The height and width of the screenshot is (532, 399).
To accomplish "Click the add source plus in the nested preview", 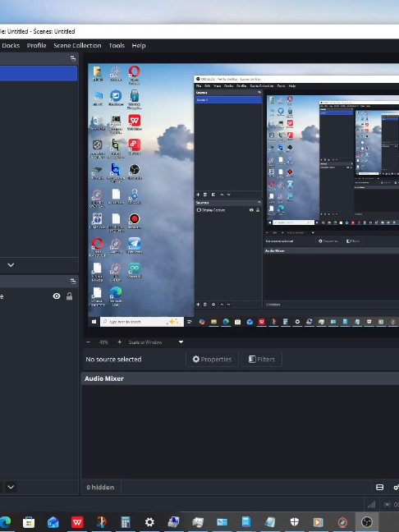I will coord(198,305).
